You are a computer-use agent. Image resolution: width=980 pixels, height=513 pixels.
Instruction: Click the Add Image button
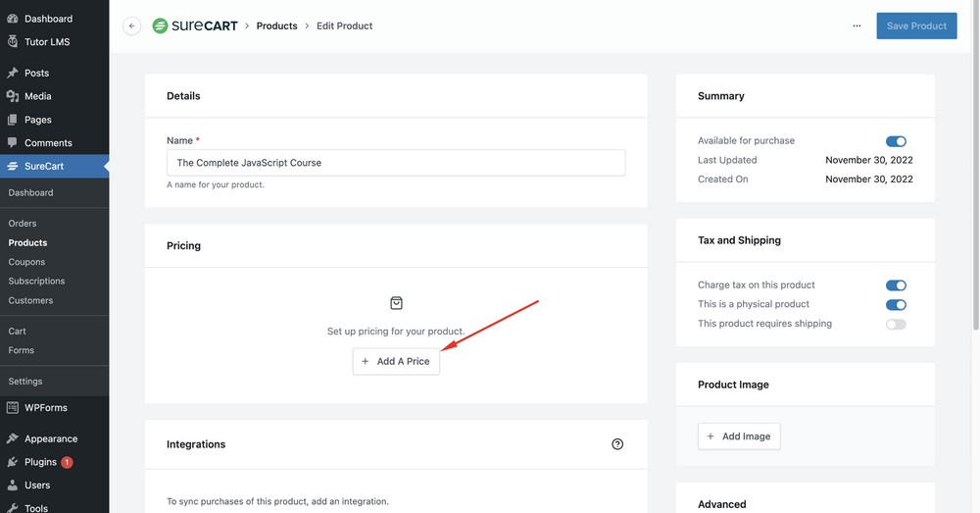[x=739, y=436]
